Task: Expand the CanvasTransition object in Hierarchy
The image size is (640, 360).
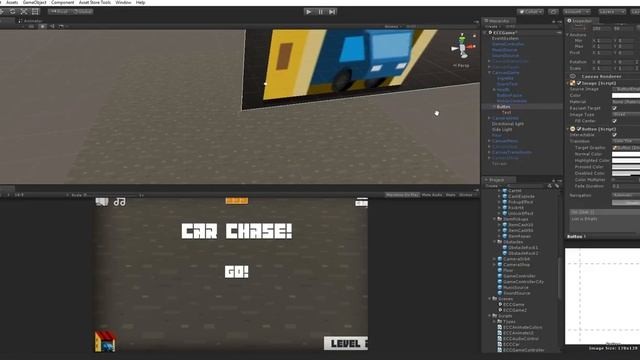Action: tap(490, 152)
